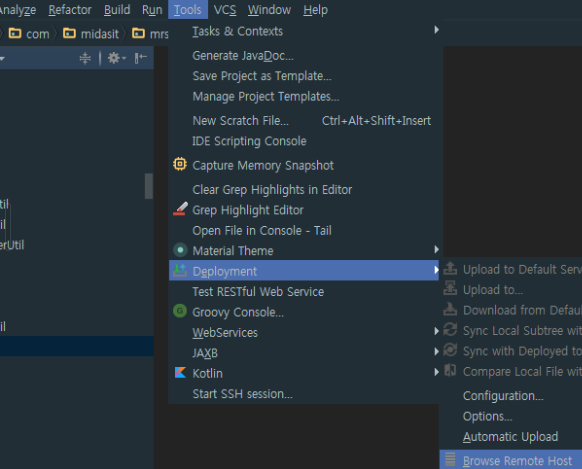The height and width of the screenshot is (469, 582).
Task: Select the WebServices menu entry
Action: coord(304,333)
